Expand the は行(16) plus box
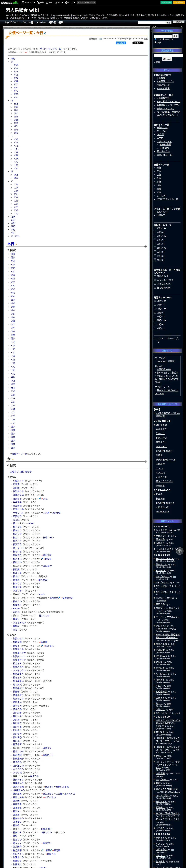 [155, 320]
